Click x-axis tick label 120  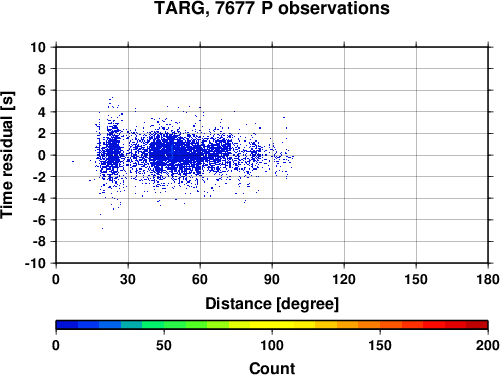click(344, 279)
